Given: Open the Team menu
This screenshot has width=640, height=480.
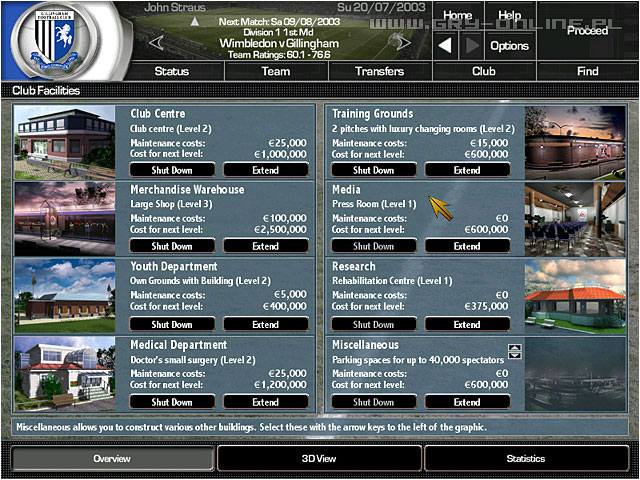Looking at the screenshot, I should click(x=276, y=71).
